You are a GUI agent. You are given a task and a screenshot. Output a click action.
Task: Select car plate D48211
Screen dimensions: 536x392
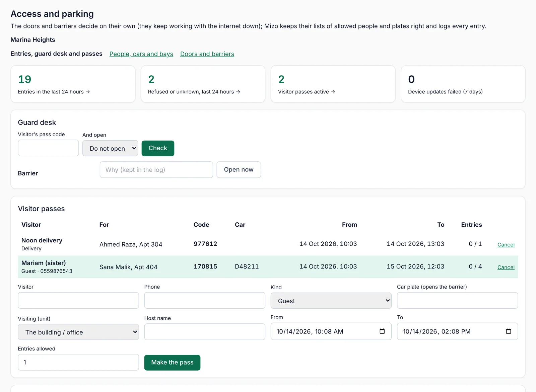(247, 267)
